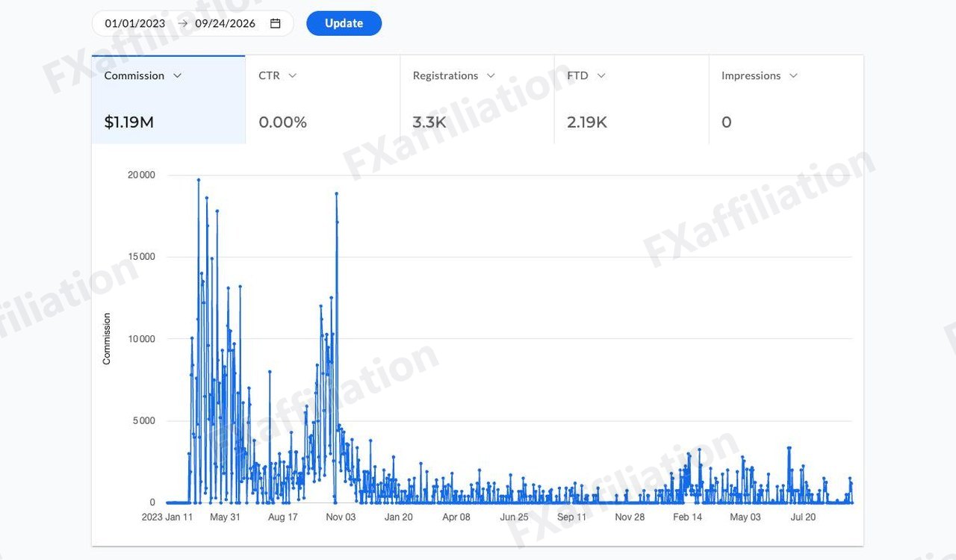Click the Nov 03 x-axis label
Viewport: 956px width, 560px height.
[x=341, y=517]
